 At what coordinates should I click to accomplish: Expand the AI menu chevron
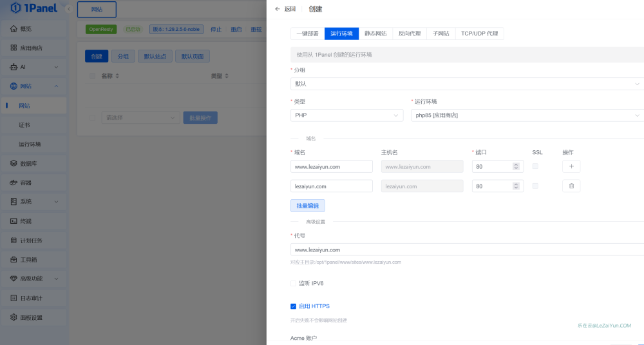coord(56,67)
